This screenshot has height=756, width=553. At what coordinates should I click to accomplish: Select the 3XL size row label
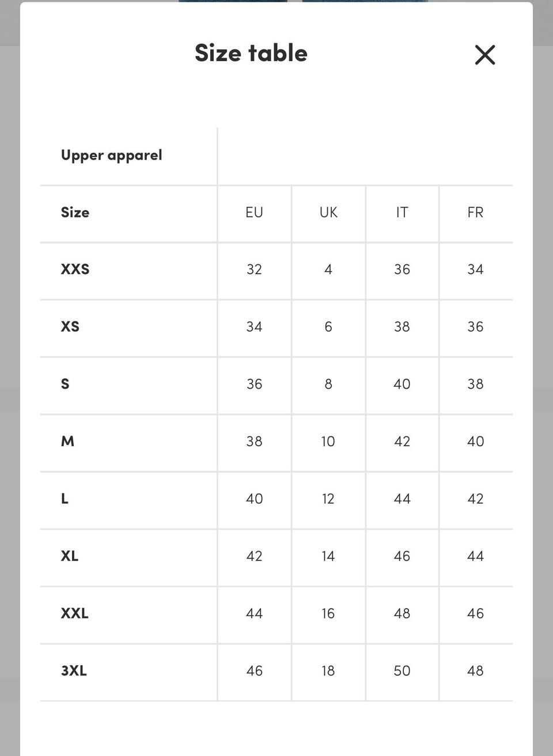click(74, 671)
